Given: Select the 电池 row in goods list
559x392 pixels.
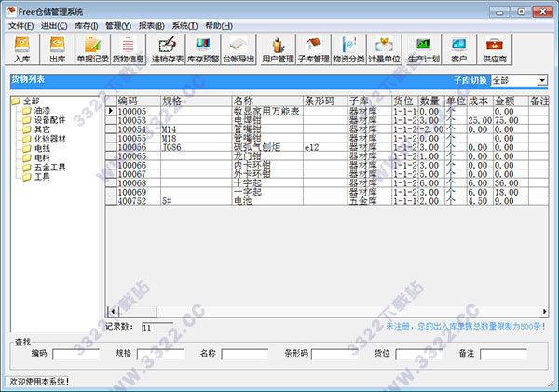Looking at the screenshot, I should point(242,200).
